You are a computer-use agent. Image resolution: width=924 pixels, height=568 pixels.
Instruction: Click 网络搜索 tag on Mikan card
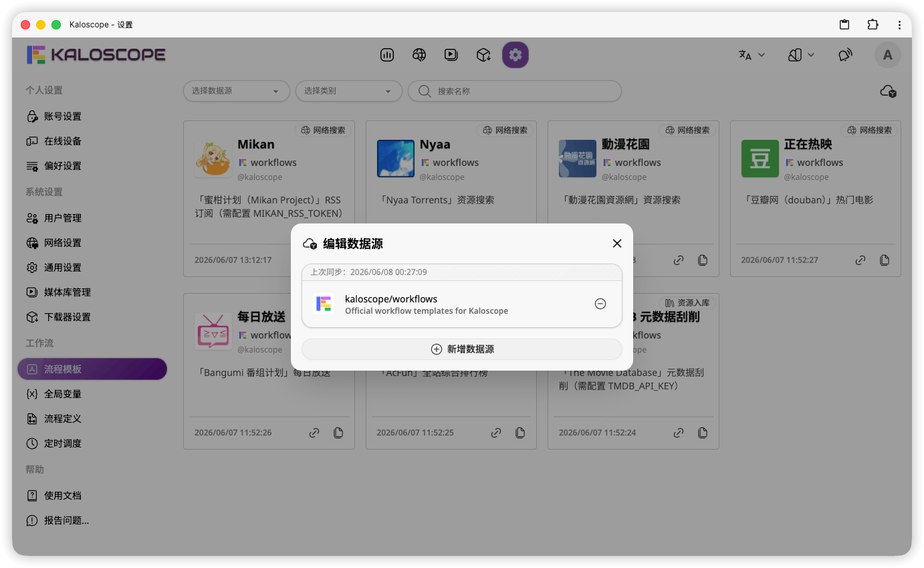pyautogui.click(x=324, y=130)
